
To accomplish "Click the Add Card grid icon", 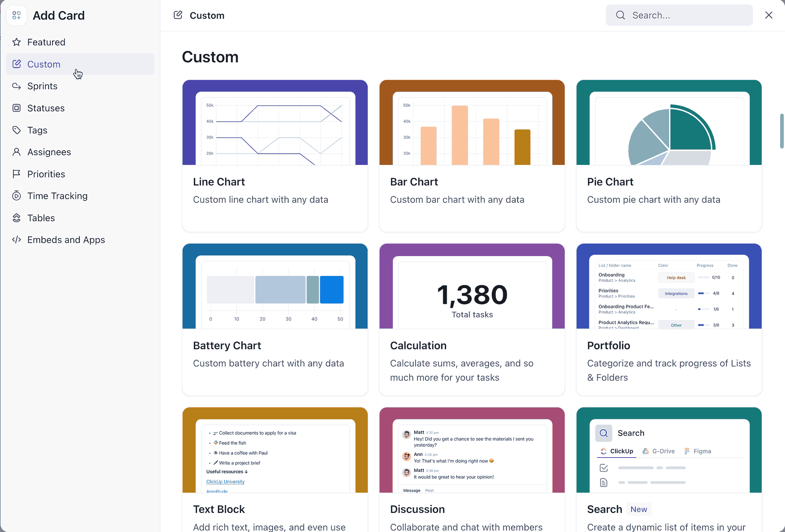I will [16, 15].
